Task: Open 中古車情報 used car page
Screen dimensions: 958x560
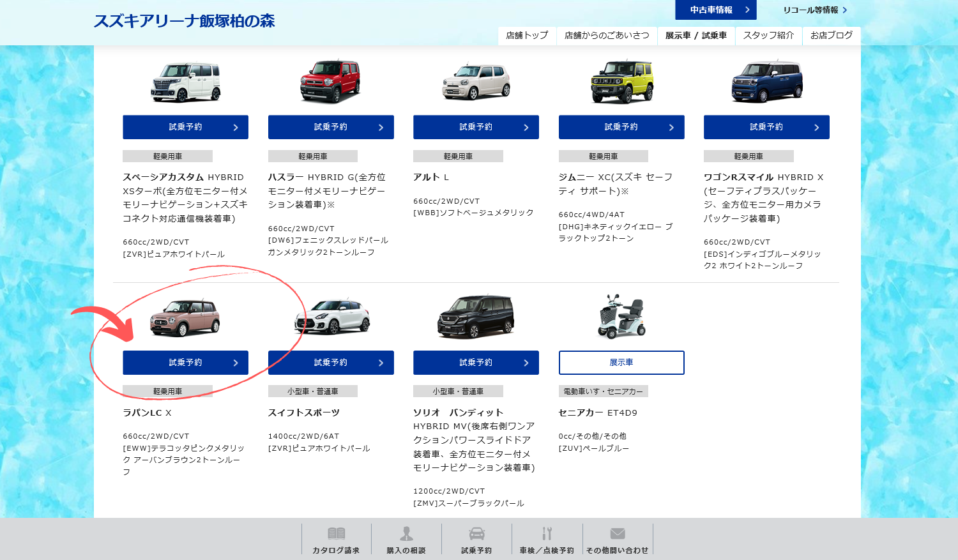Action: pos(716,10)
